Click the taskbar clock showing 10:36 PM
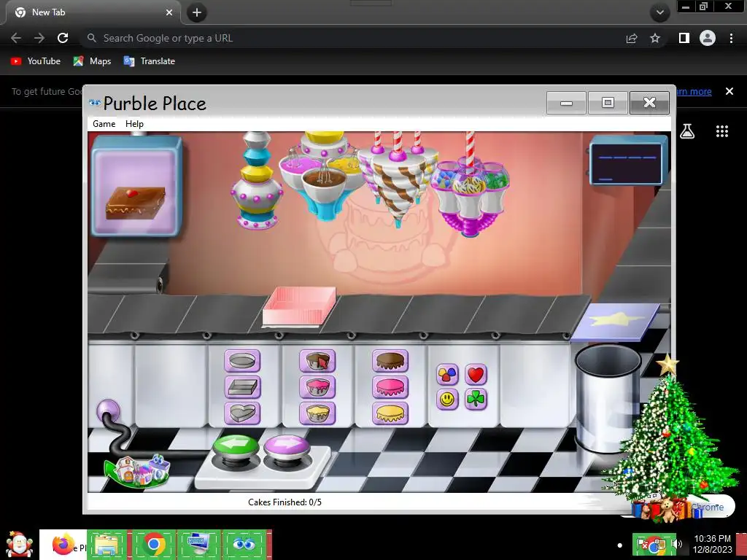747x560 pixels. click(712, 544)
